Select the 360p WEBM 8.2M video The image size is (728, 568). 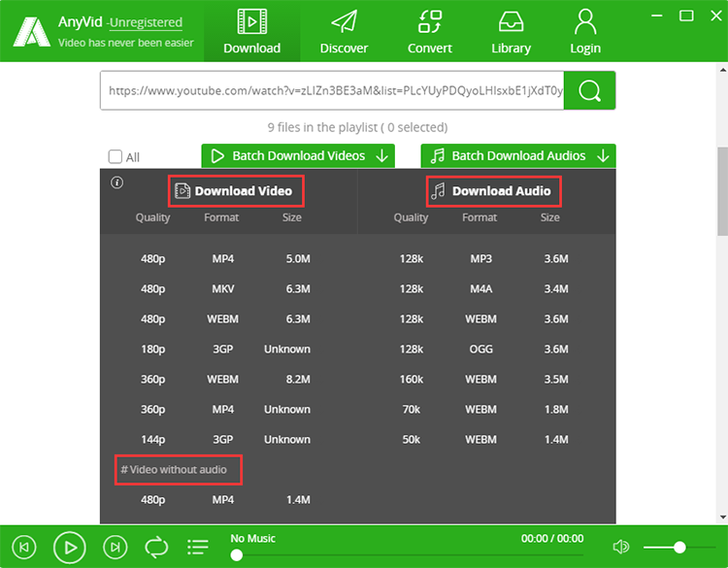pos(225,380)
